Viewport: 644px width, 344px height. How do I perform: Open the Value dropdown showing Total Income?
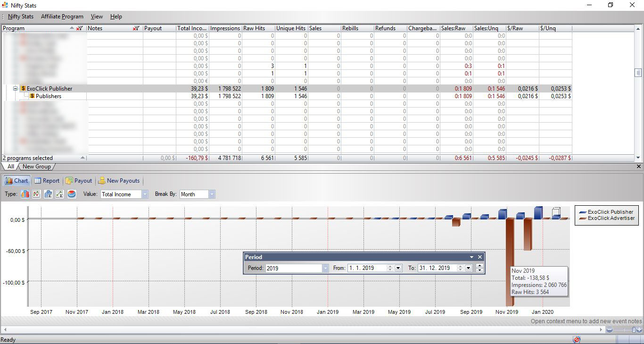(144, 194)
